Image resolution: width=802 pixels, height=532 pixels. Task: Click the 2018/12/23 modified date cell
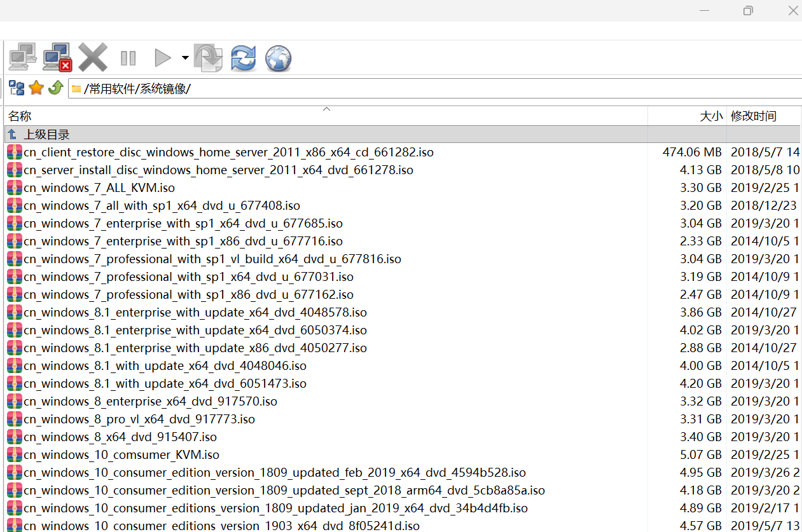point(764,206)
